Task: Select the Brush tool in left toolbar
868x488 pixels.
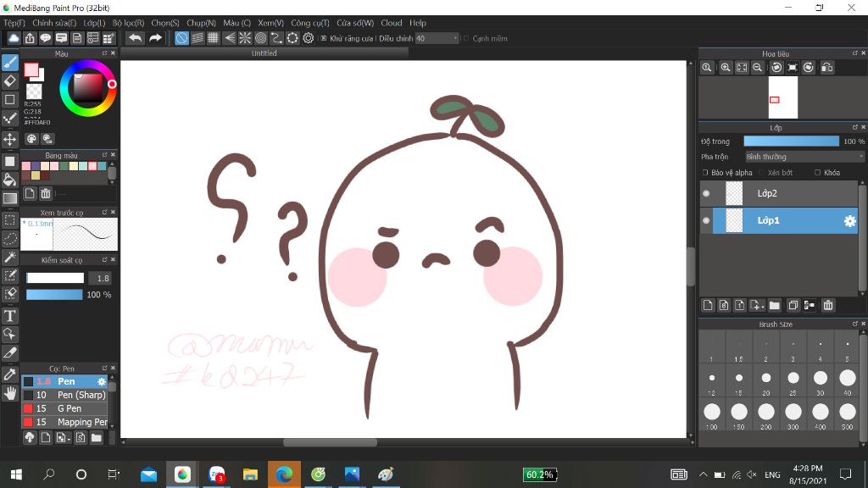Action: point(10,63)
